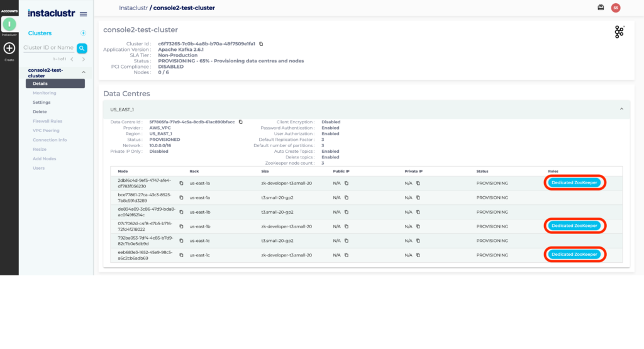Screen dimensions: 644x349
Task: Copy public IP of the last node
Action: pyautogui.click(x=346, y=255)
